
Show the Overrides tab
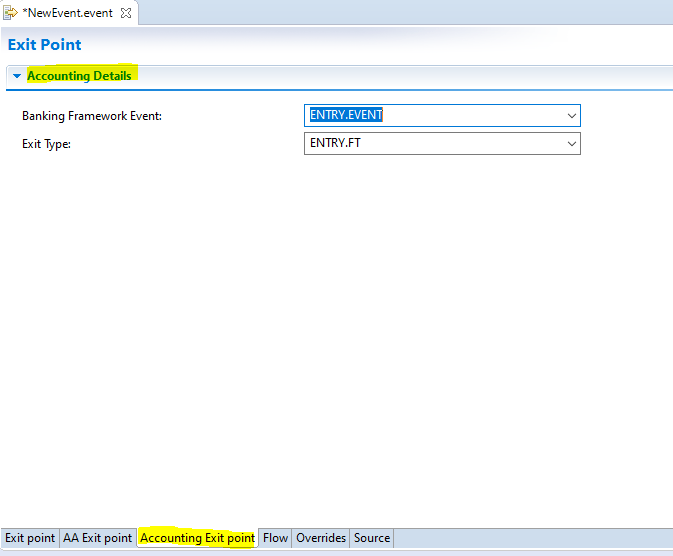click(321, 538)
